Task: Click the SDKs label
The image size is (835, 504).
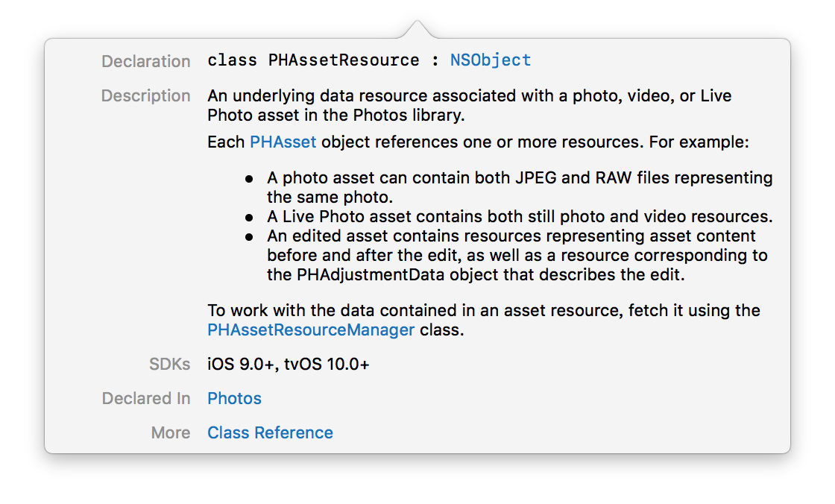Action: 169,365
